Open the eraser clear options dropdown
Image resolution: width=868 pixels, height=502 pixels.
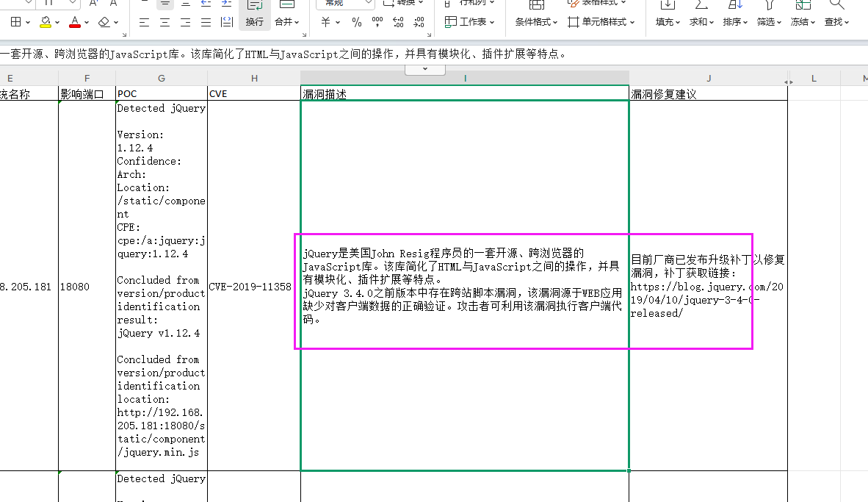point(116,22)
